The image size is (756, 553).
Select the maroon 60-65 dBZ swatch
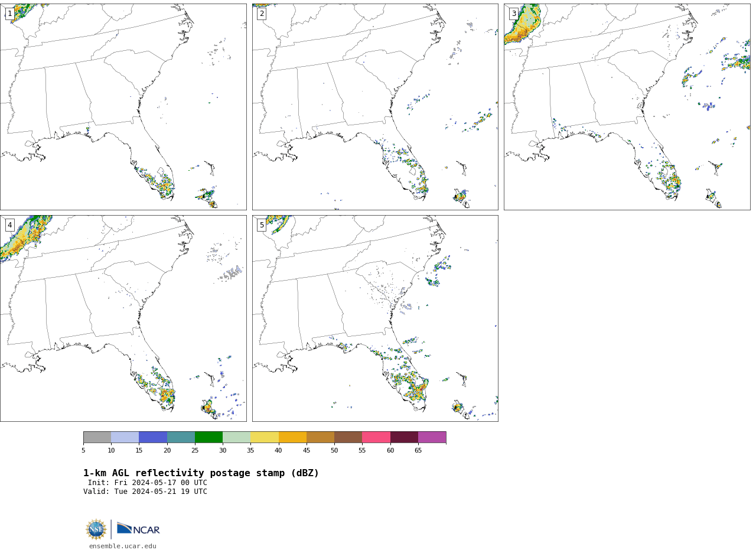(x=404, y=437)
